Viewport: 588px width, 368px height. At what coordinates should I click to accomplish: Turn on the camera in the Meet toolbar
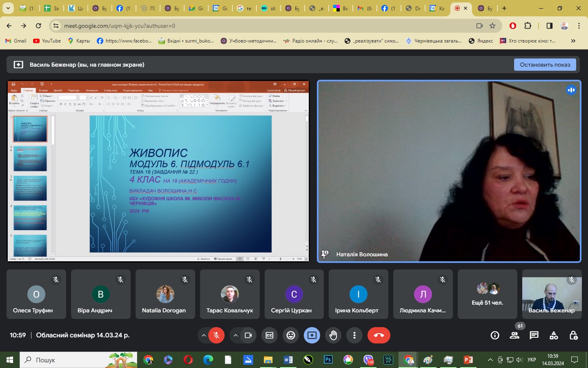coord(248,335)
